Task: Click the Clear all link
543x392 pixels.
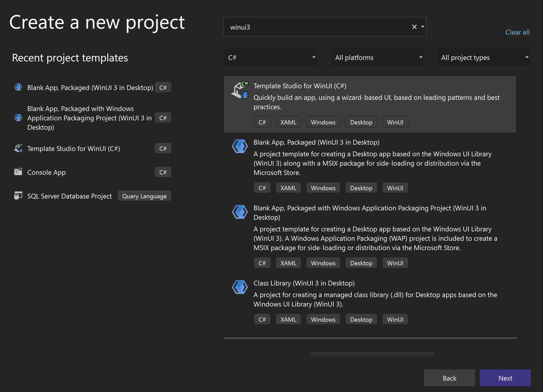Action: 517,32
